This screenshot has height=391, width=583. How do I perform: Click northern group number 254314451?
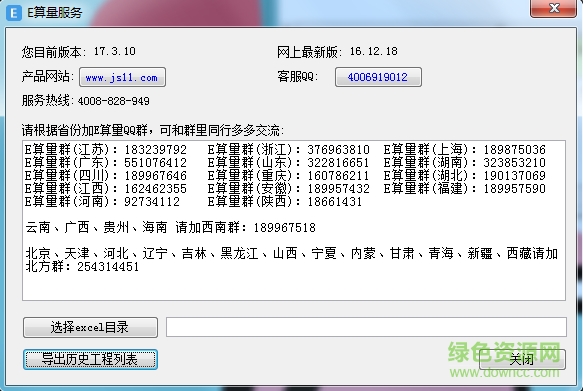[x=108, y=267]
